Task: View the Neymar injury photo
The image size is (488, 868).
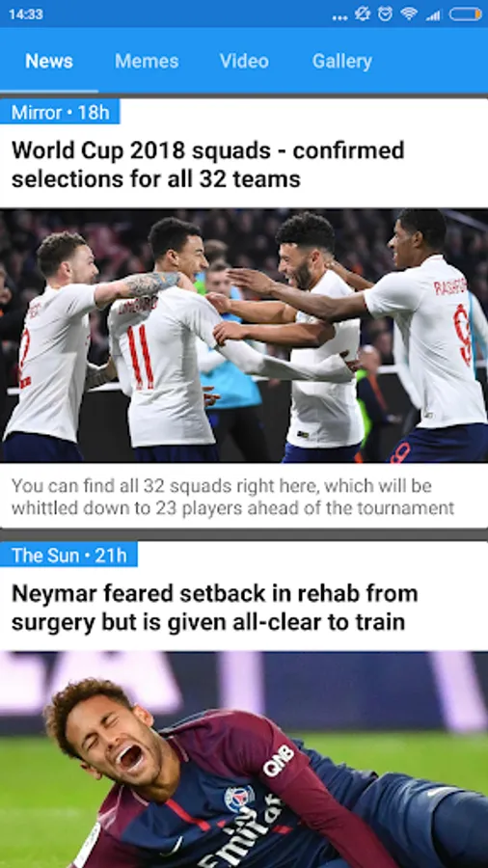Action: pos(244,760)
